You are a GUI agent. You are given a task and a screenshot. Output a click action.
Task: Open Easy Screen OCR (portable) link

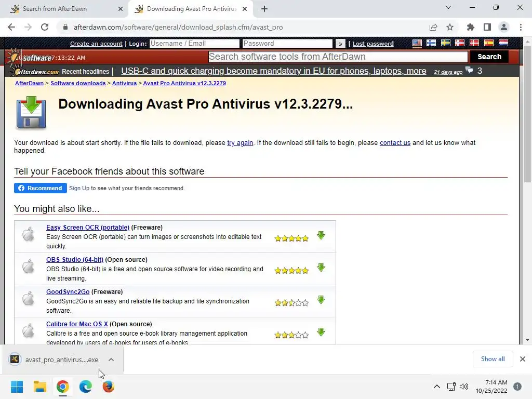tap(87, 228)
